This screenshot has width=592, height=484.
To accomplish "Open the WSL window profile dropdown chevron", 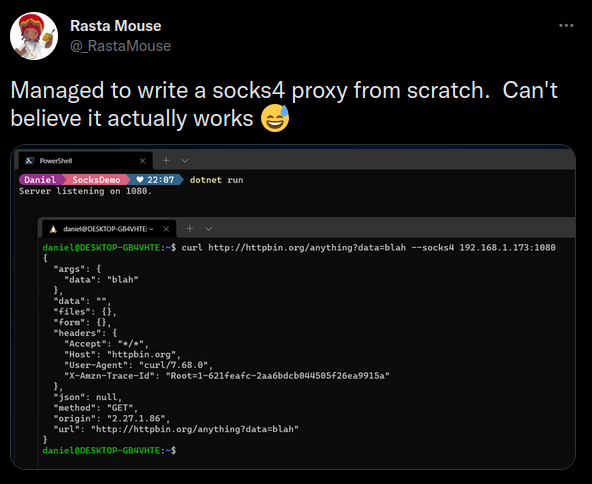I will (208, 229).
